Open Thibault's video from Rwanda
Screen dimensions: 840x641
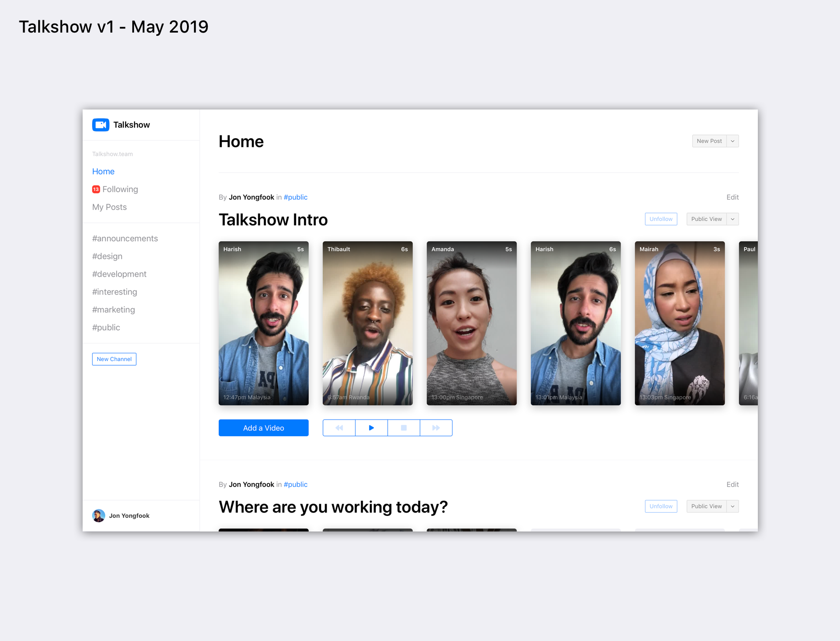(368, 323)
